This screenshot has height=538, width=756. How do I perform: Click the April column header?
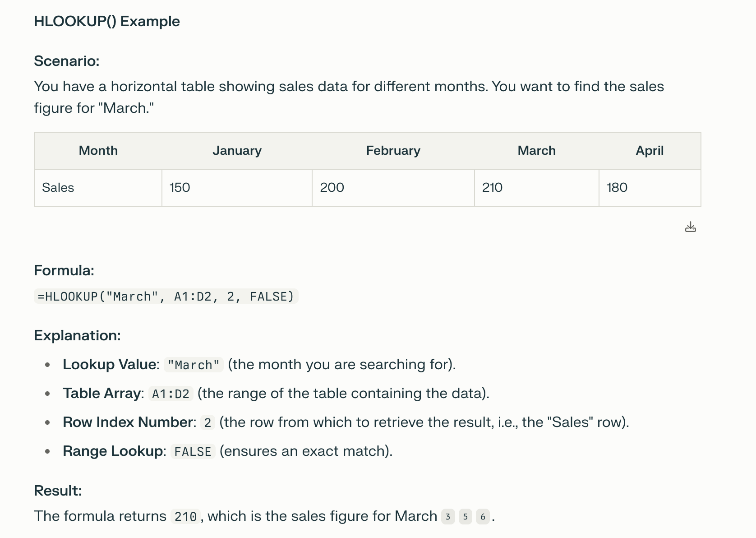[650, 151]
